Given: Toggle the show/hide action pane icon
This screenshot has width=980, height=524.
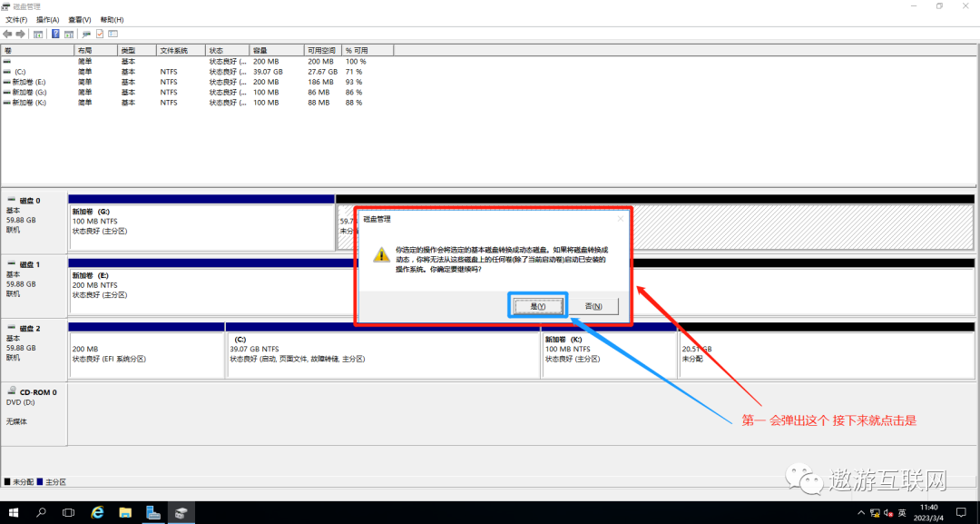Looking at the screenshot, I should (69, 34).
